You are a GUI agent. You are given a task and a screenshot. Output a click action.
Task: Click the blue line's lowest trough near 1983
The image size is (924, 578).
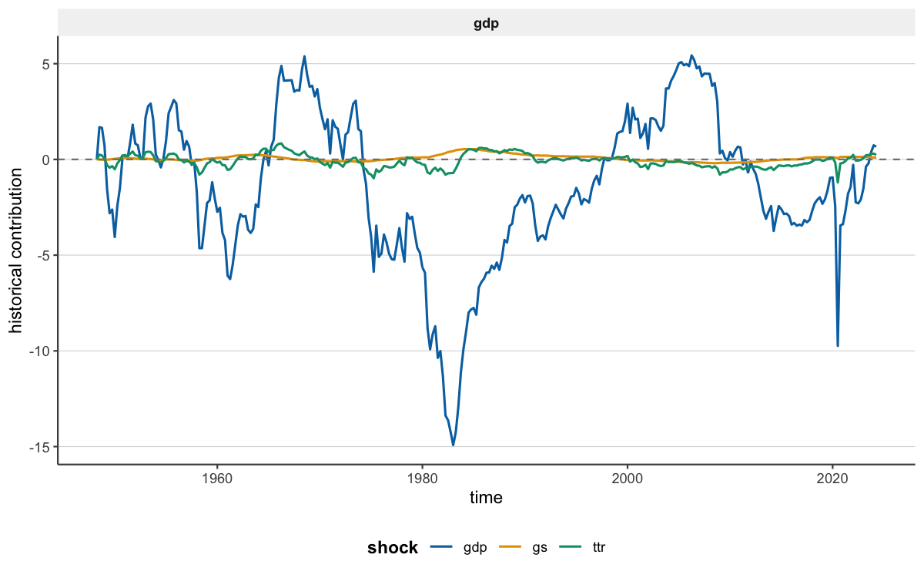[x=454, y=445]
